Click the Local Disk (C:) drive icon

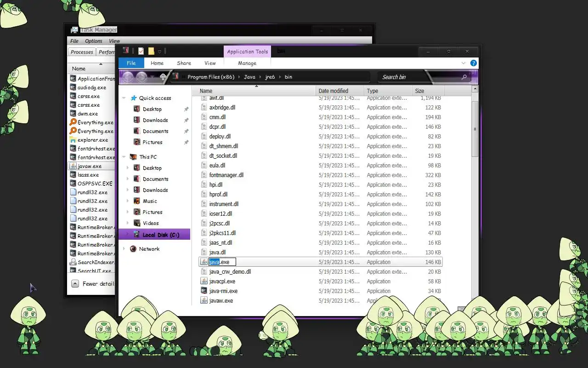click(137, 235)
